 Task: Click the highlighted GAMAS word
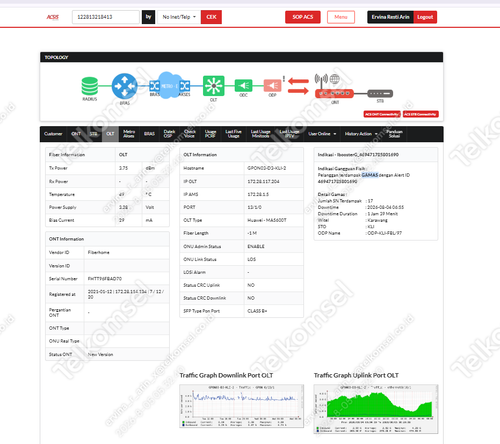(370, 175)
